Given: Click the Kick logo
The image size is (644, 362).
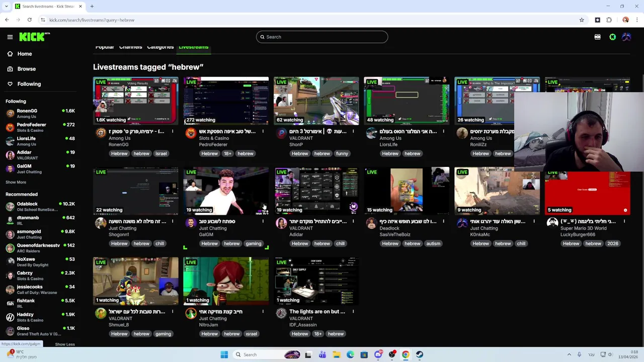Looking at the screenshot, I should tap(34, 37).
